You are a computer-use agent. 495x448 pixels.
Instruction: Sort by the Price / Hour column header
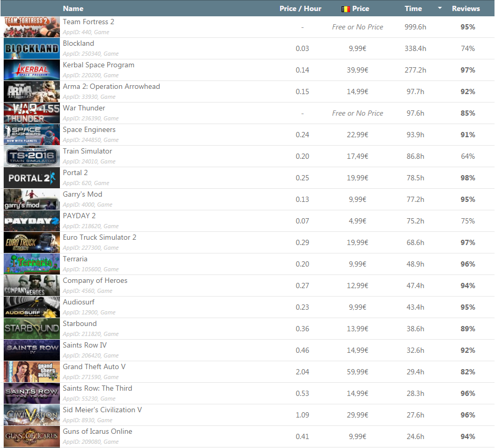(x=300, y=8)
